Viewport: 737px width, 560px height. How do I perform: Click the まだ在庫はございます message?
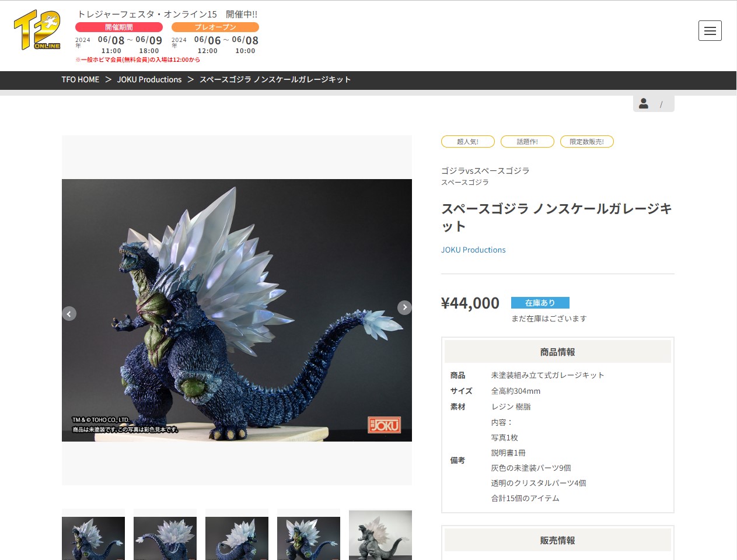coord(549,318)
